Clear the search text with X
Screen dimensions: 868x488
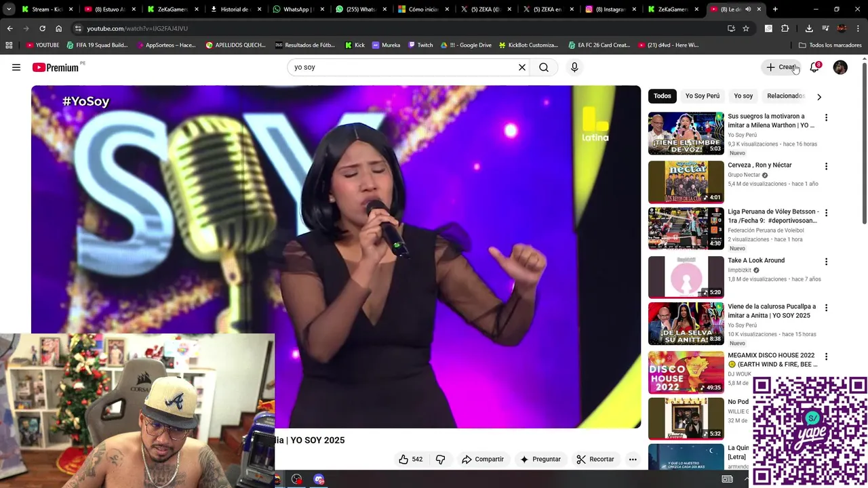[522, 67]
